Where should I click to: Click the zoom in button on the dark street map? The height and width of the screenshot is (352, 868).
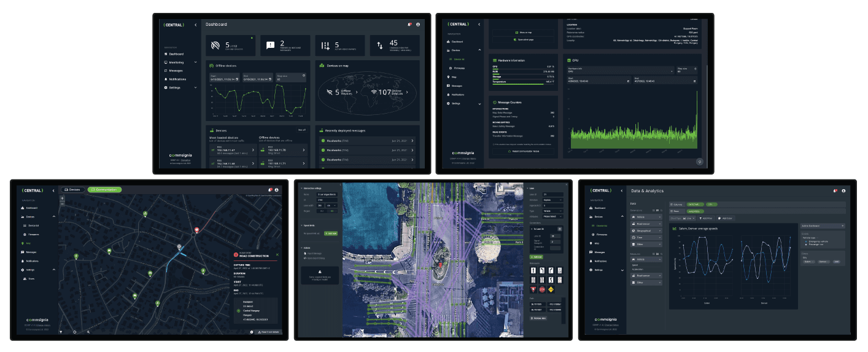coord(62,198)
